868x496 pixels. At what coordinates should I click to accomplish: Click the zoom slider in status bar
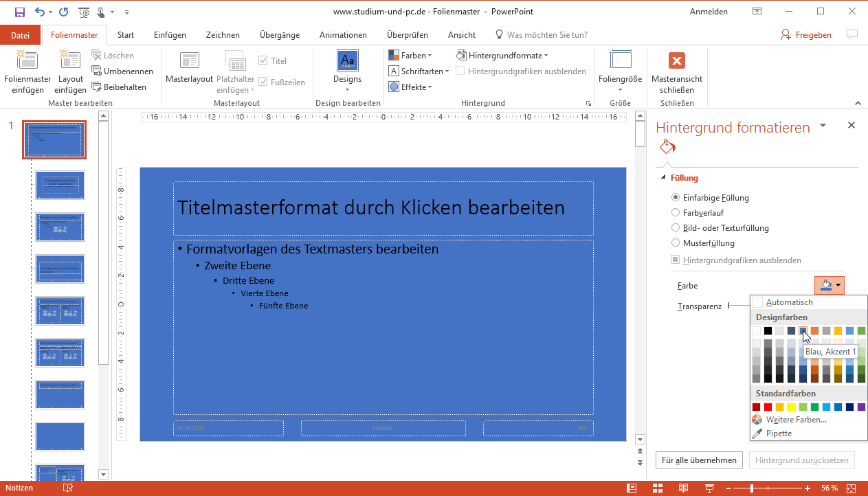[753, 488]
